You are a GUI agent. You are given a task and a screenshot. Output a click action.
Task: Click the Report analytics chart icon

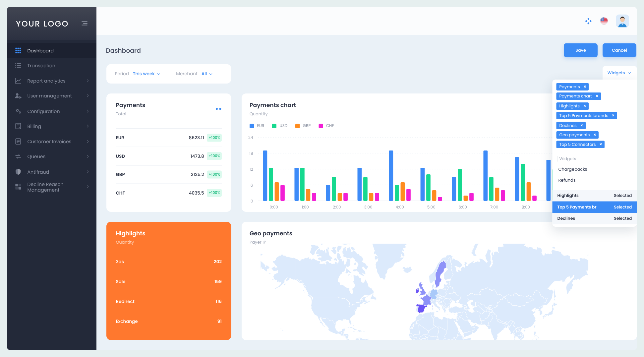(18, 81)
